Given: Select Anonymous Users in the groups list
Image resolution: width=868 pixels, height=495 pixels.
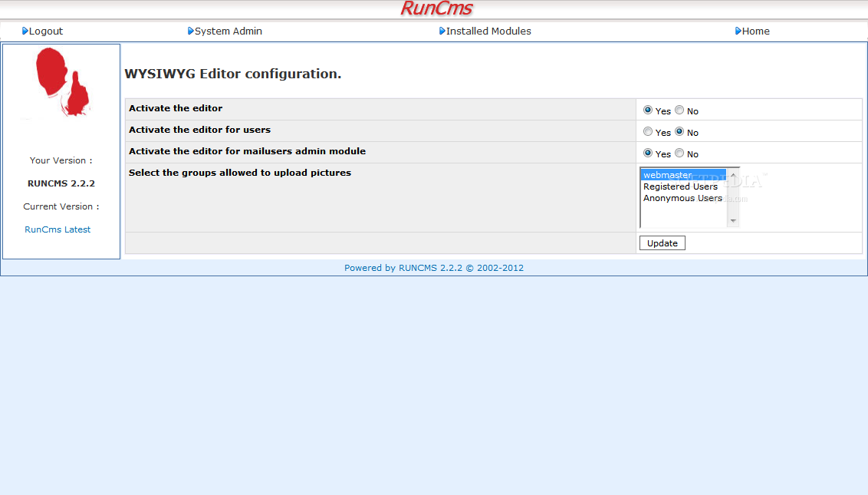Looking at the screenshot, I should tap(683, 199).
